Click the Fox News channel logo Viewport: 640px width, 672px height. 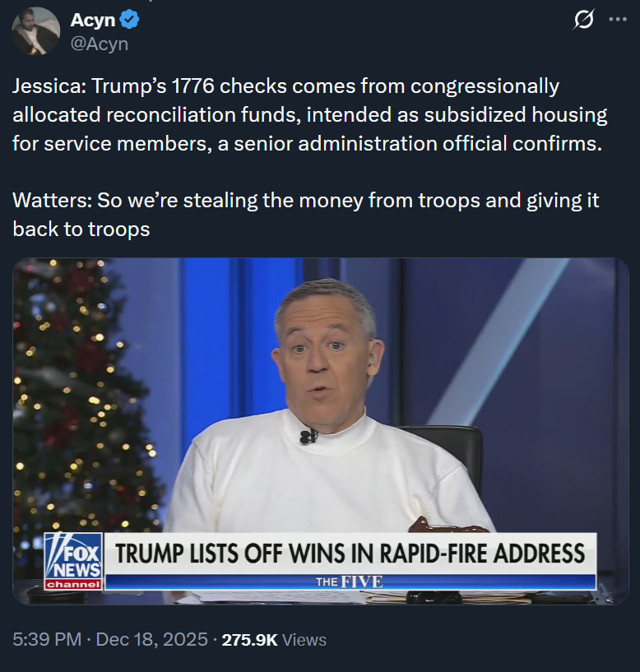point(74,562)
